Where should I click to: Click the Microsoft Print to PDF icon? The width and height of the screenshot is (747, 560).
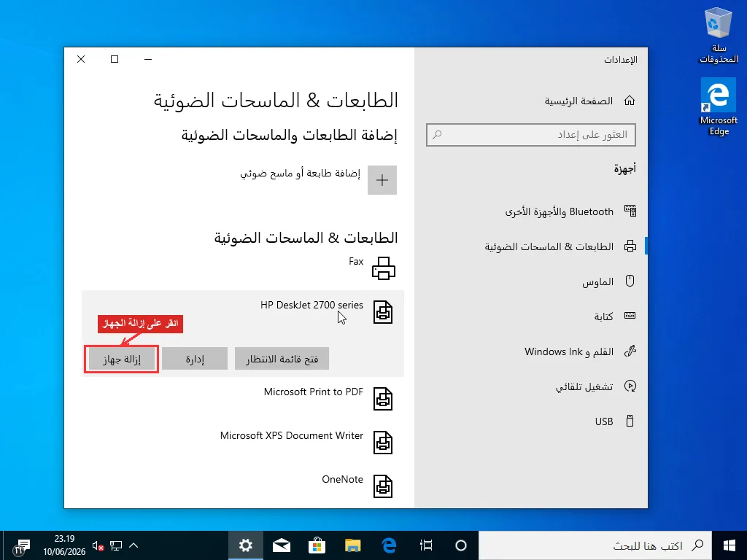click(383, 399)
